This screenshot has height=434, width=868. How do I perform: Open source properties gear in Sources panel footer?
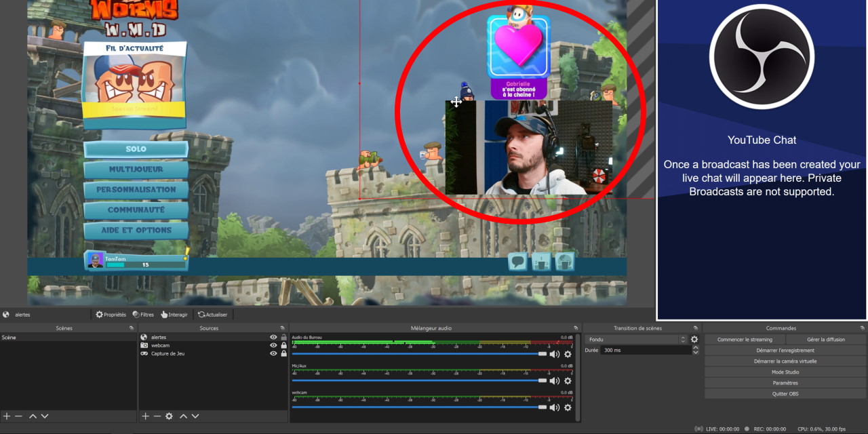(169, 416)
